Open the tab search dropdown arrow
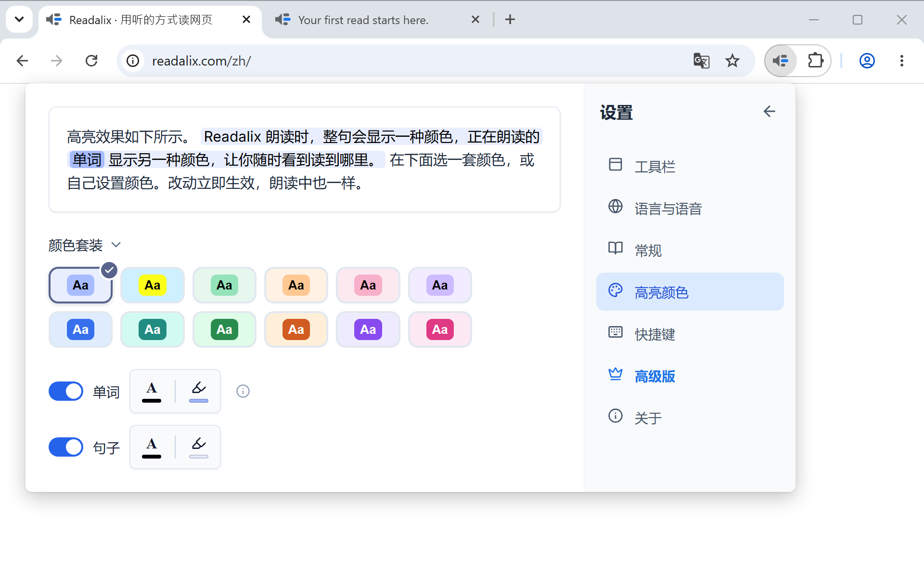 pos(19,19)
